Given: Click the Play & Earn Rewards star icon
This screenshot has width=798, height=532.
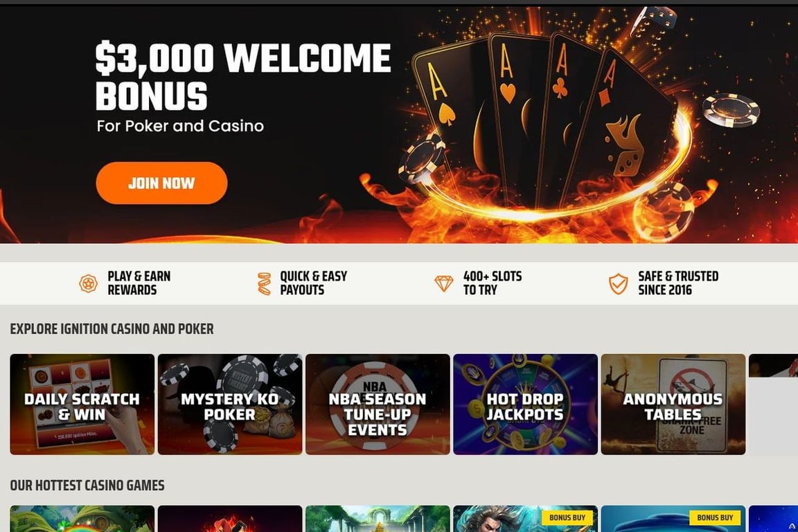Looking at the screenshot, I should [x=88, y=283].
